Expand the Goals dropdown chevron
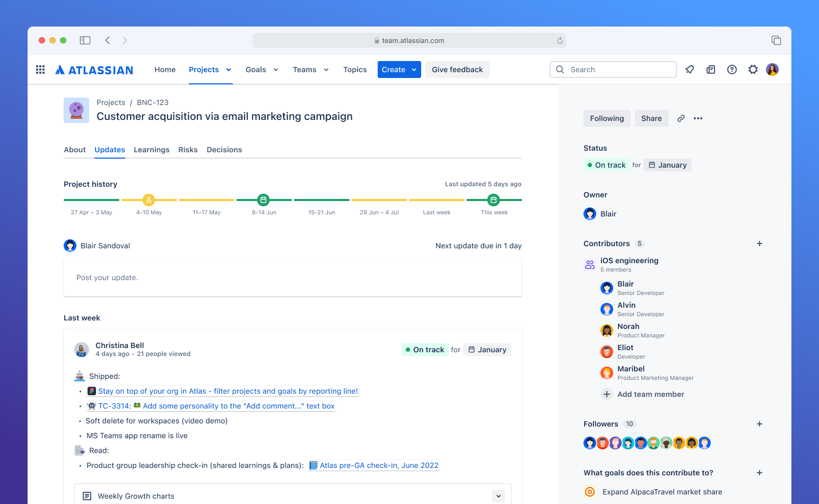The width and height of the screenshot is (819, 504). pyautogui.click(x=276, y=69)
